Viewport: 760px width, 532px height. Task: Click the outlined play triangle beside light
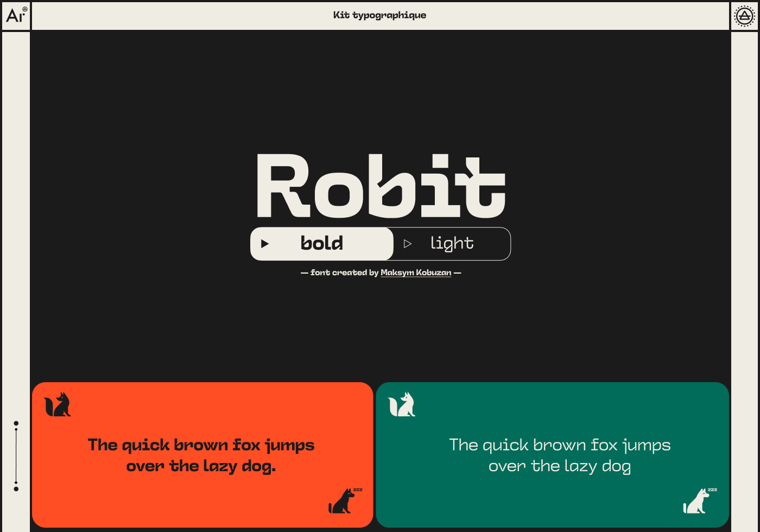408,244
